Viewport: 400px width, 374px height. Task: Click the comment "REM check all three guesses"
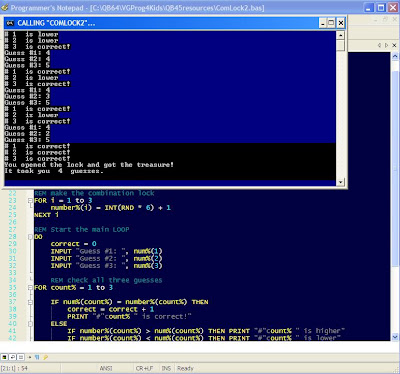[106, 280]
